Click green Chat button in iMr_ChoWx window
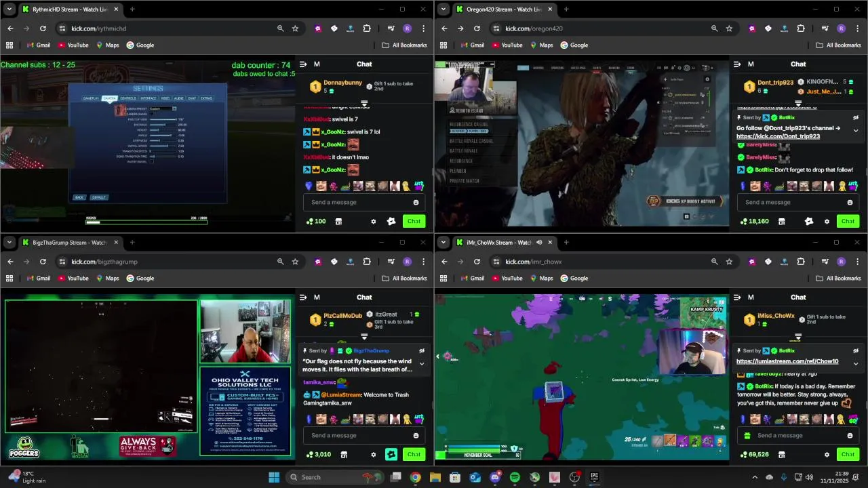Image resolution: width=868 pixels, height=488 pixels. pos(848,455)
